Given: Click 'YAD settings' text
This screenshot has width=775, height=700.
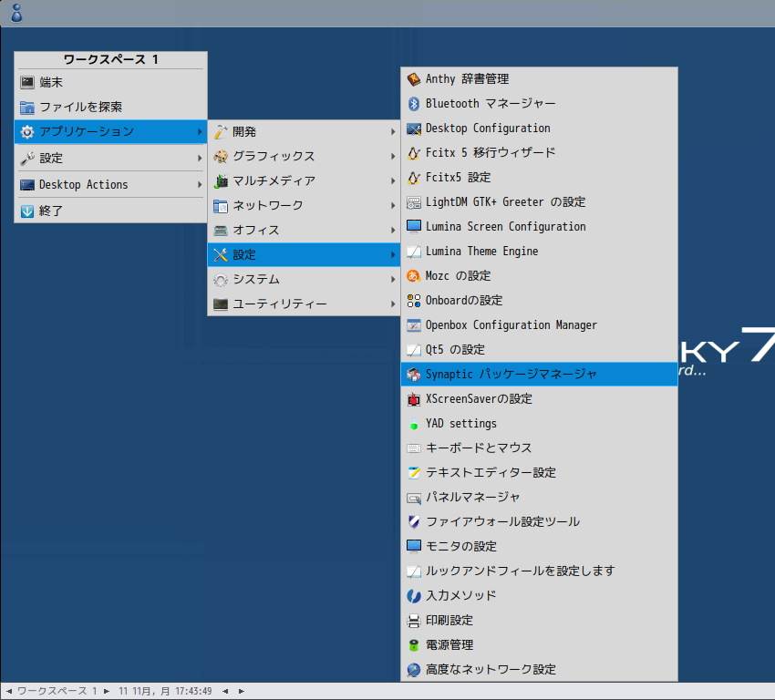Looking at the screenshot, I should coord(461,424).
